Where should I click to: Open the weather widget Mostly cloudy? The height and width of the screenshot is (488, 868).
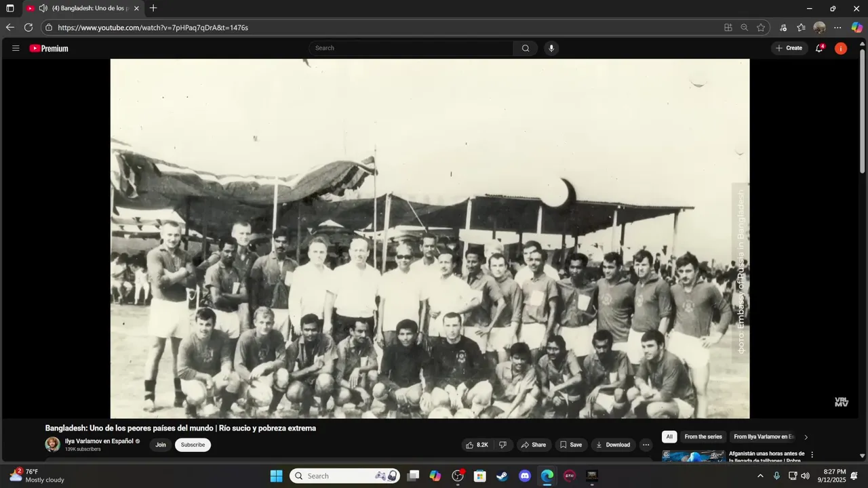point(37,476)
